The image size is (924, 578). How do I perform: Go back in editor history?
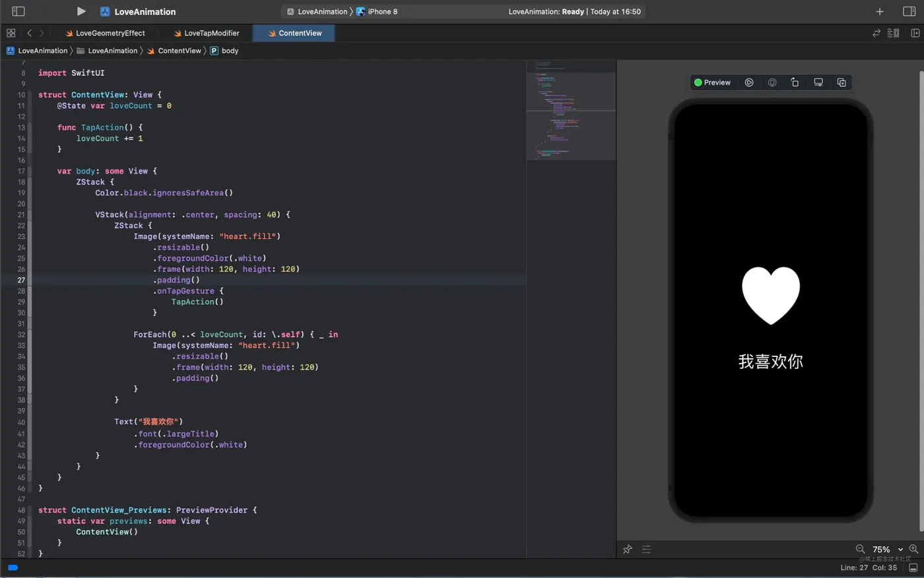tap(29, 33)
